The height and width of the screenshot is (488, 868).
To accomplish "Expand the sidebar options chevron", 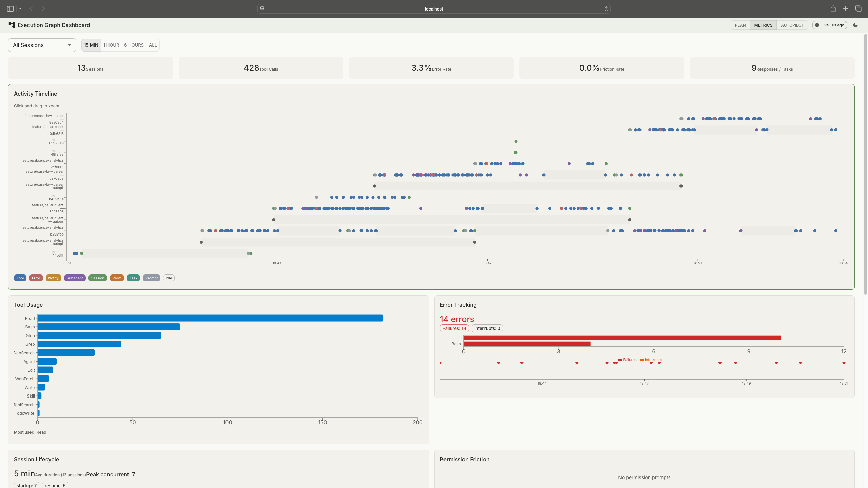I will (19, 9).
